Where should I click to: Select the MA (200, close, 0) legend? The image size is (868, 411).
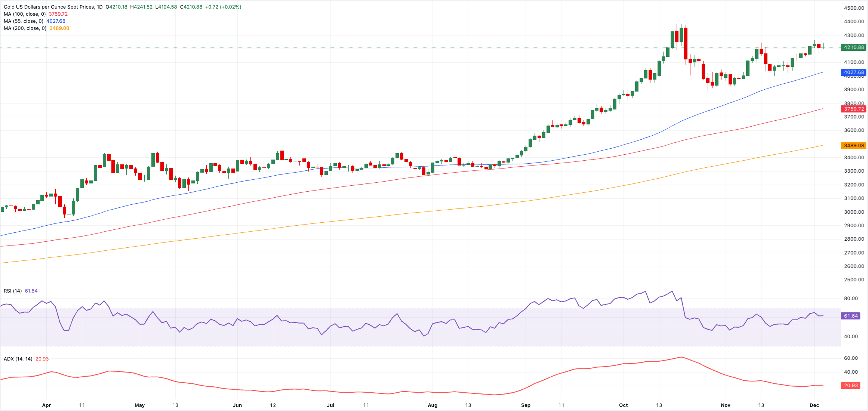25,28
